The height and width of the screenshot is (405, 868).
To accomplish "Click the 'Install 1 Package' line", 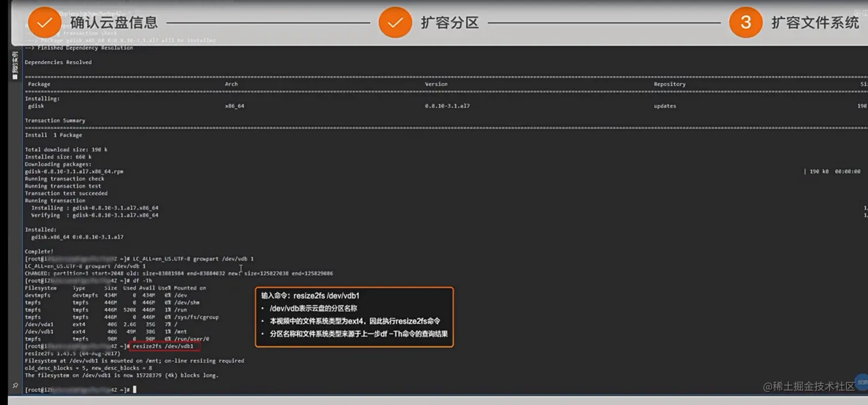I will (53, 135).
